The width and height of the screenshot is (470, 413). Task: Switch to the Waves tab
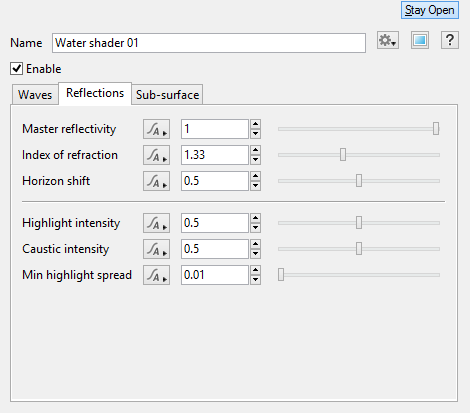point(35,95)
